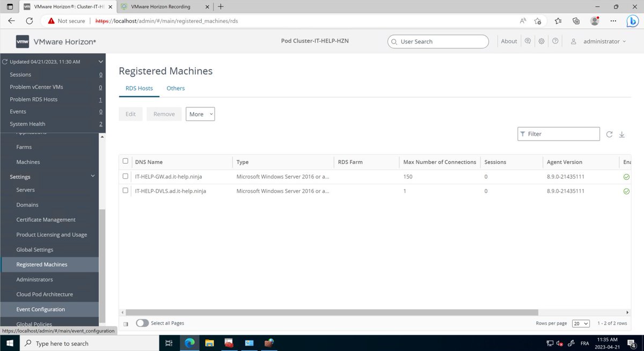Viewport: 644px width, 351px height.
Task: Click the export download icon
Action: coord(622,134)
